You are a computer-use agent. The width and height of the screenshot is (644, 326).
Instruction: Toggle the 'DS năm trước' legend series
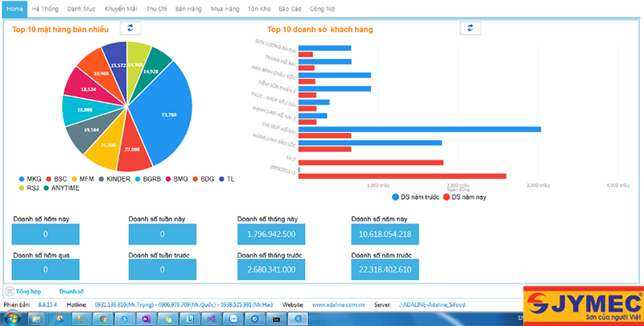(x=418, y=196)
